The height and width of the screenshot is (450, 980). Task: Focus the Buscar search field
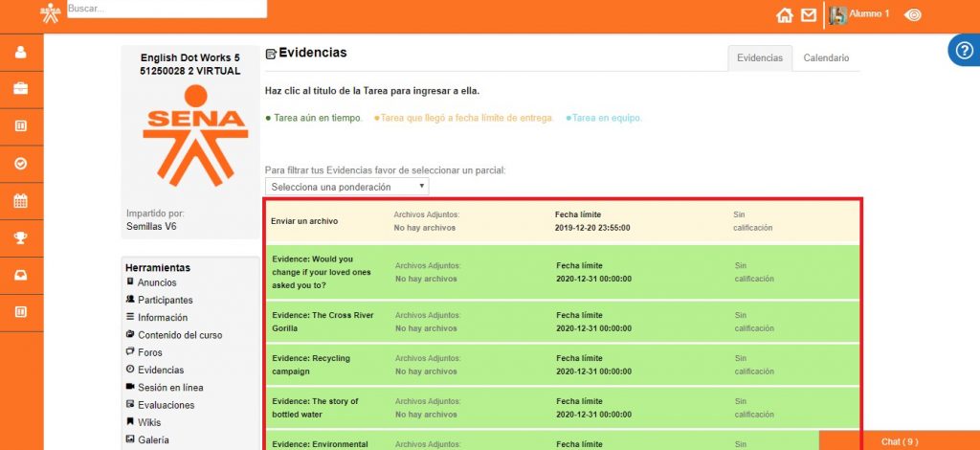click(167, 10)
